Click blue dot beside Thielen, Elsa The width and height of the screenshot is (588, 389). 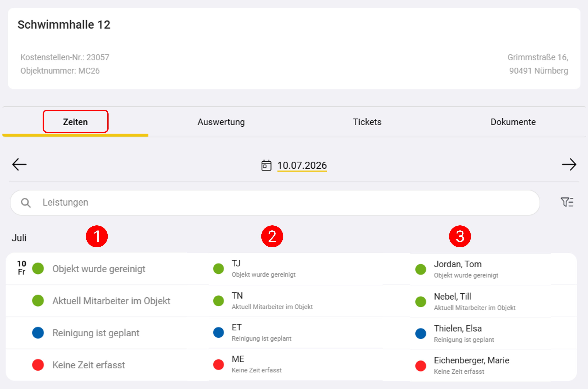[x=421, y=333]
